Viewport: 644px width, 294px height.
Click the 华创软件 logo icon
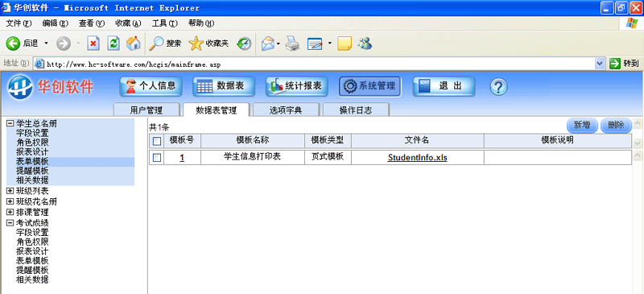[x=19, y=87]
